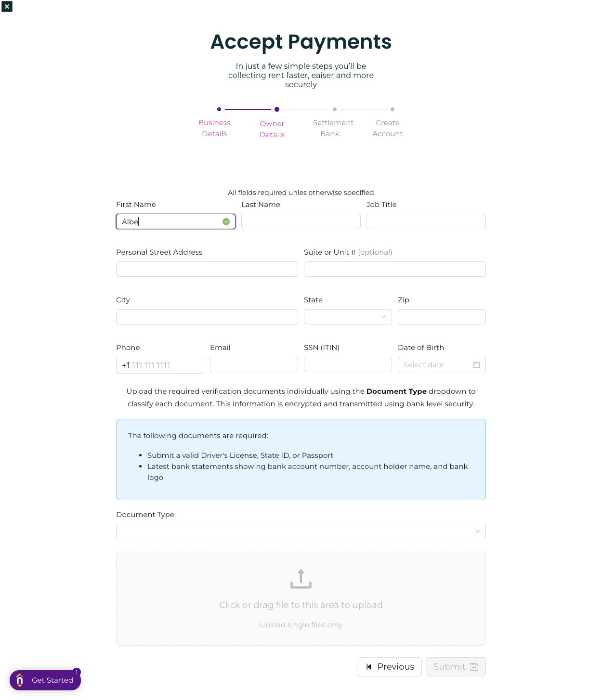This screenshot has width=602, height=700.
Task: Click "The following documents are required:" text
Action: [x=198, y=436]
